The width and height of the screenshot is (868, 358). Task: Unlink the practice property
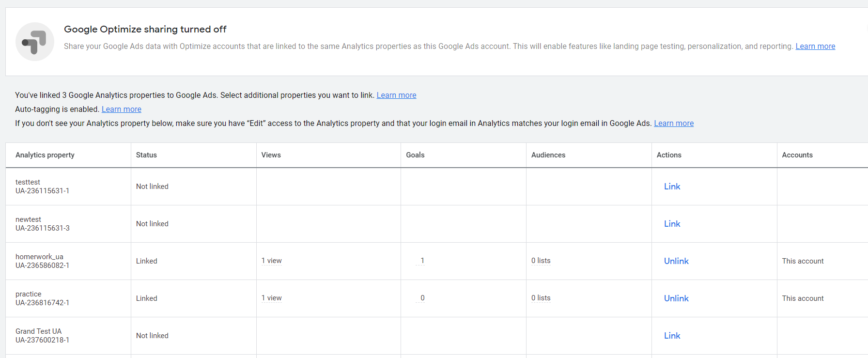point(676,298)
